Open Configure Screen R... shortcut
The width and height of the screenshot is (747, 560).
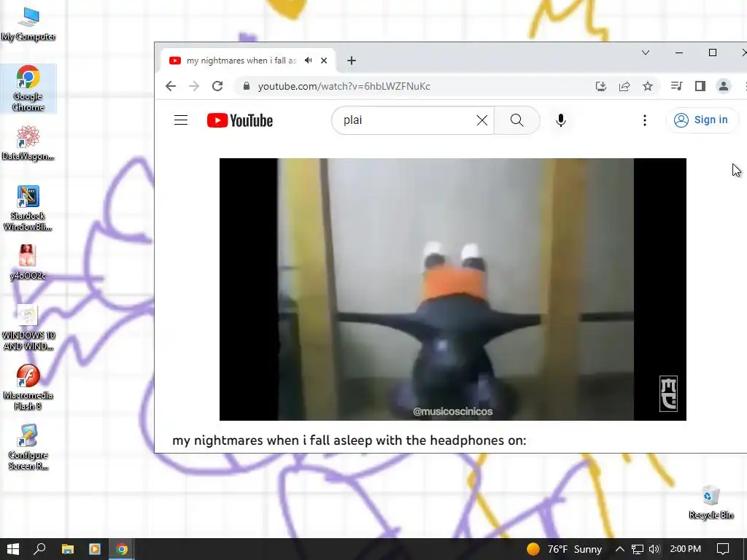[x=28, y=447]
